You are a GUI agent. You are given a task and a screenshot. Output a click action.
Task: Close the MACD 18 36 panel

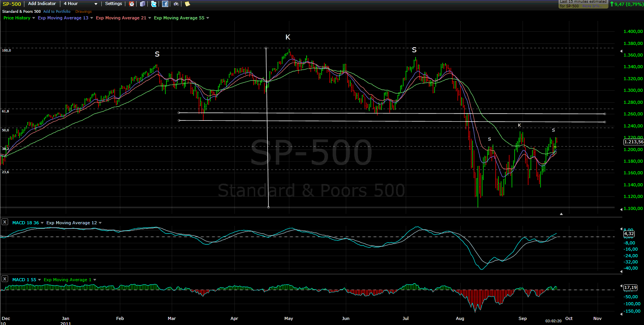click(5, 222)
